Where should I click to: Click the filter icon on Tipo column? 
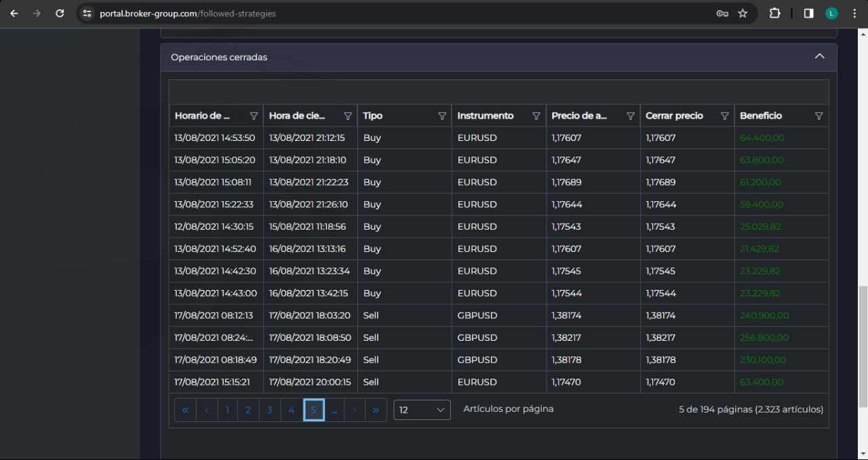[x=442, y=116]
